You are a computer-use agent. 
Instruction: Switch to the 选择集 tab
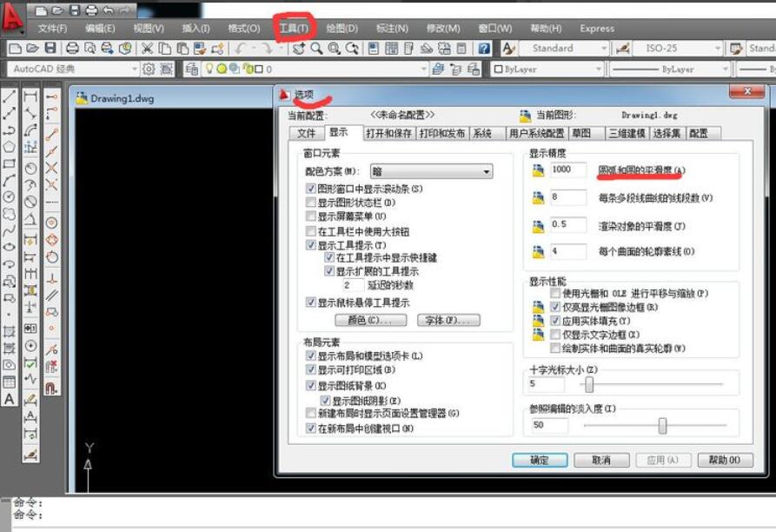coord(667,133)
